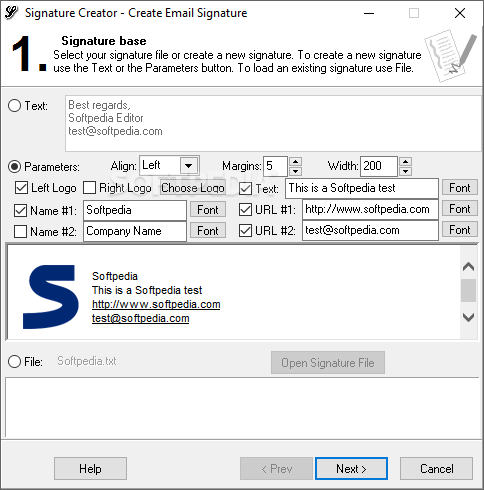The width and height of the screenshot is (484, 490).
Task: Click the 'This is a Softpedia test' field
Action: pyautogui.click(x=362, y=188)
